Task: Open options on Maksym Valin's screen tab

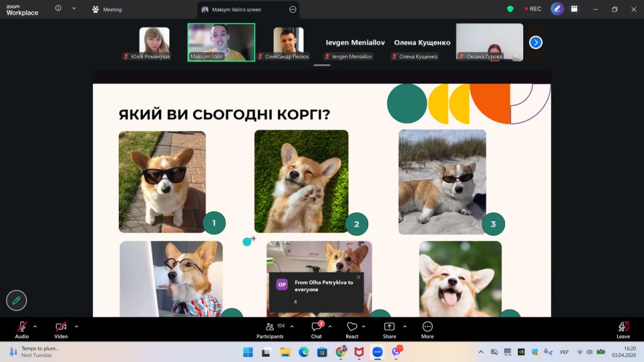Action: 293,10
